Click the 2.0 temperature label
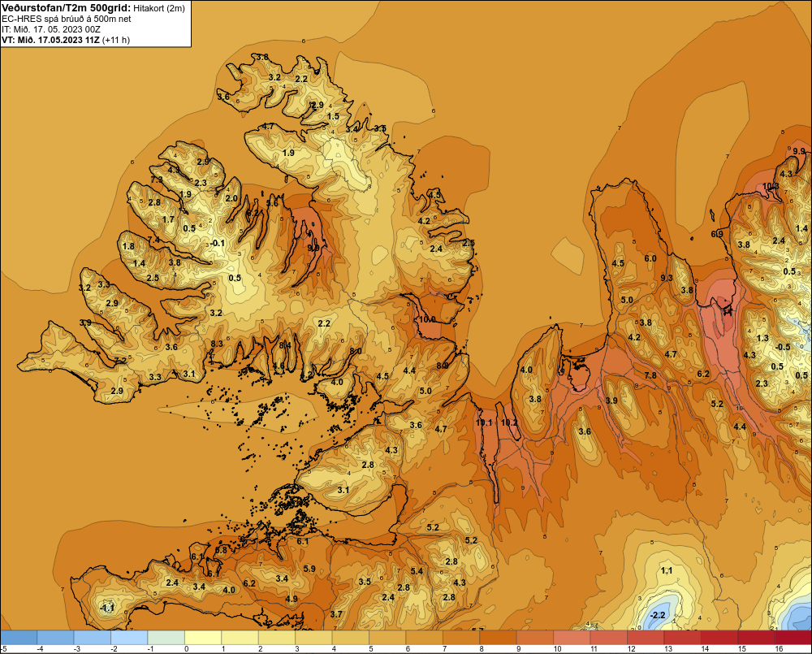Screen dimensions: 812x654 point(231,198)
